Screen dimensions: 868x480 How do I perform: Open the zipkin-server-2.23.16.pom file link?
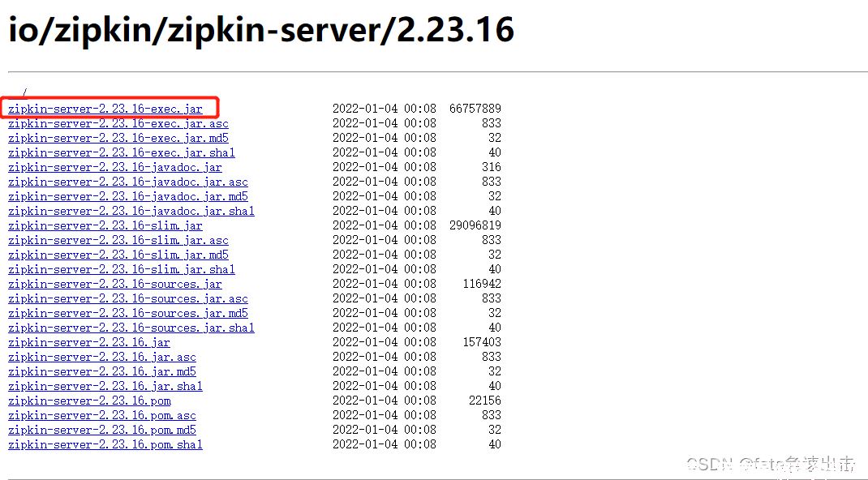tap(89, 401)
